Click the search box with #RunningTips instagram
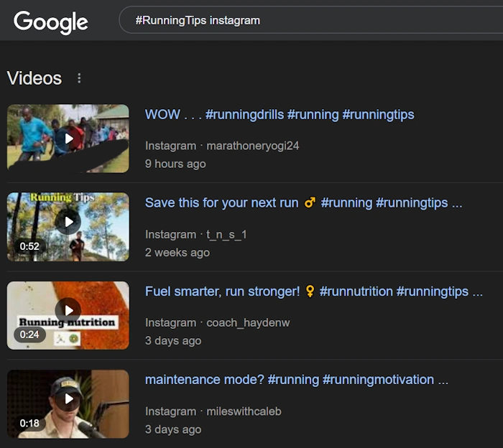Screen dimensions: 503x448 (310, 20)
